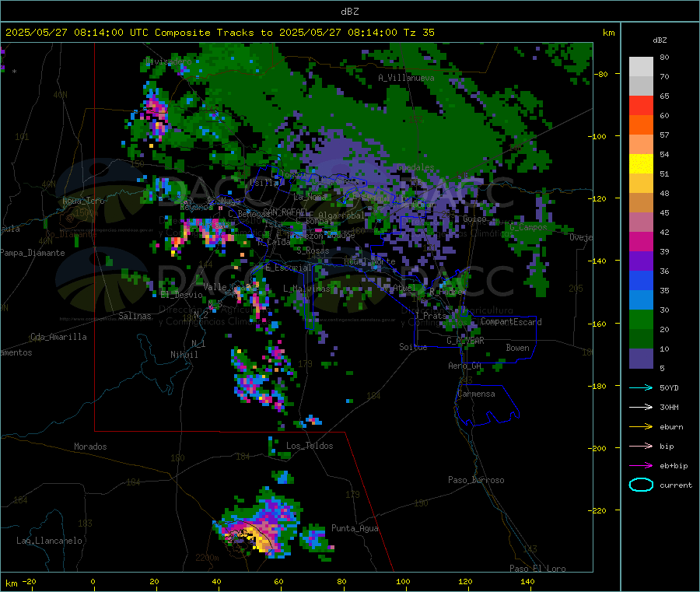Click the cyan 50YD arrow in legend
Viewport: 700px width, 592px height.
[641, 387]
